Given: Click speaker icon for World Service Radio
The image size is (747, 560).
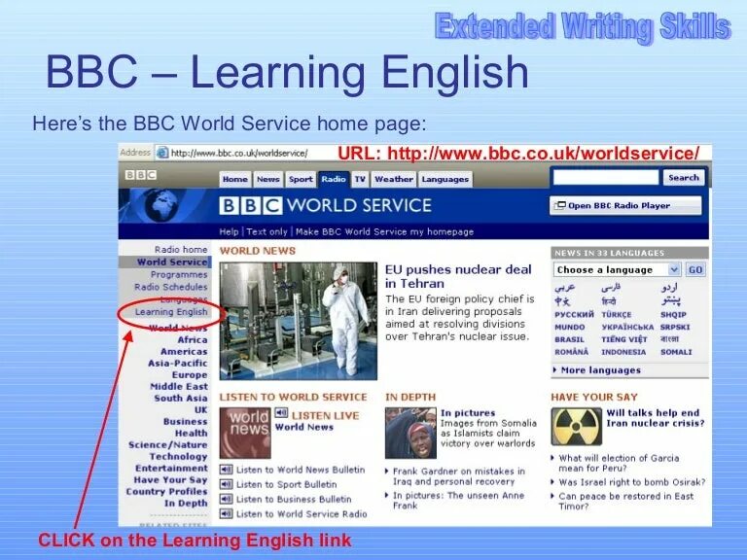Looking at the screenshot, I should (x=226, y=513).
